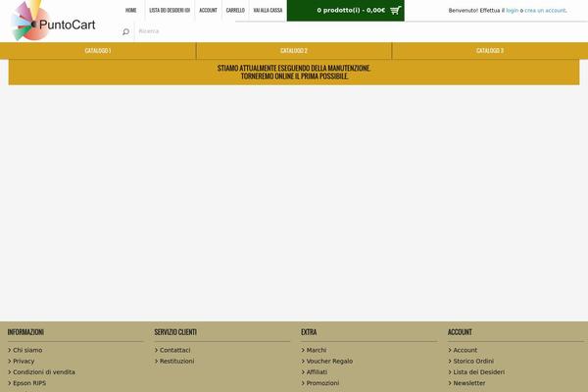Click the Servizio Clienti footer heading

[175, 332]
